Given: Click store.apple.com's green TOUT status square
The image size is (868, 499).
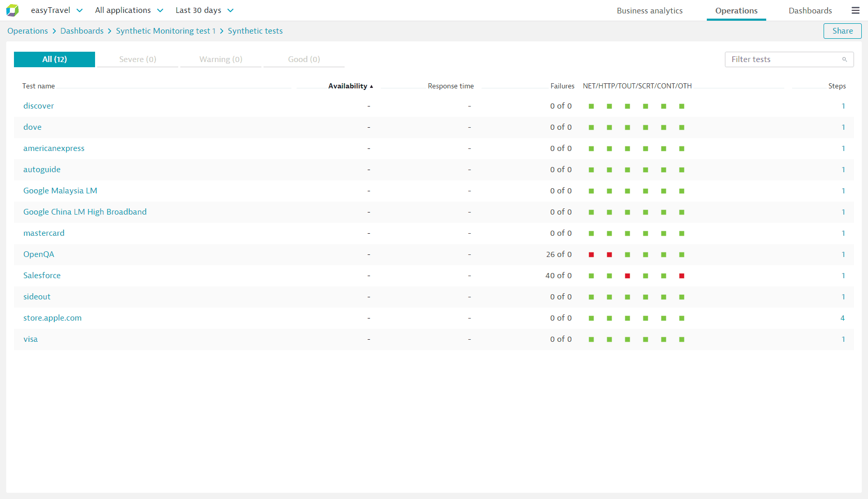Looking at the screenshot, I should tap(628, 318).
